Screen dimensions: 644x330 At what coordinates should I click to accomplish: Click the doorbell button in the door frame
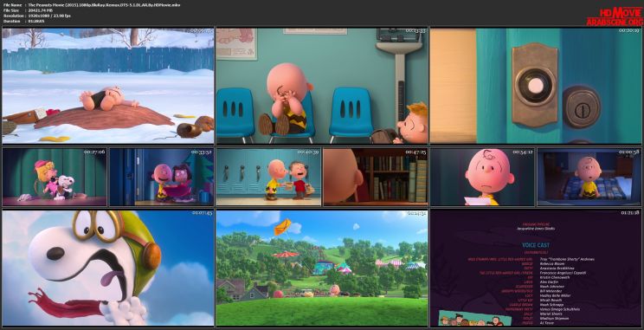[535, 85]
